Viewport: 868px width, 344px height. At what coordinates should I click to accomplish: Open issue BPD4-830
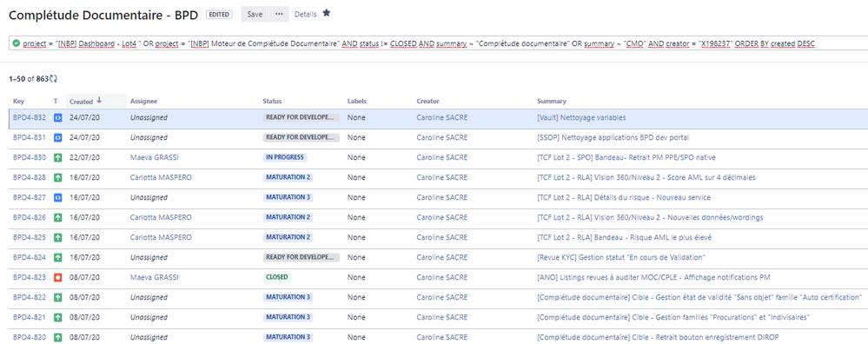click(x=30, y=157)
